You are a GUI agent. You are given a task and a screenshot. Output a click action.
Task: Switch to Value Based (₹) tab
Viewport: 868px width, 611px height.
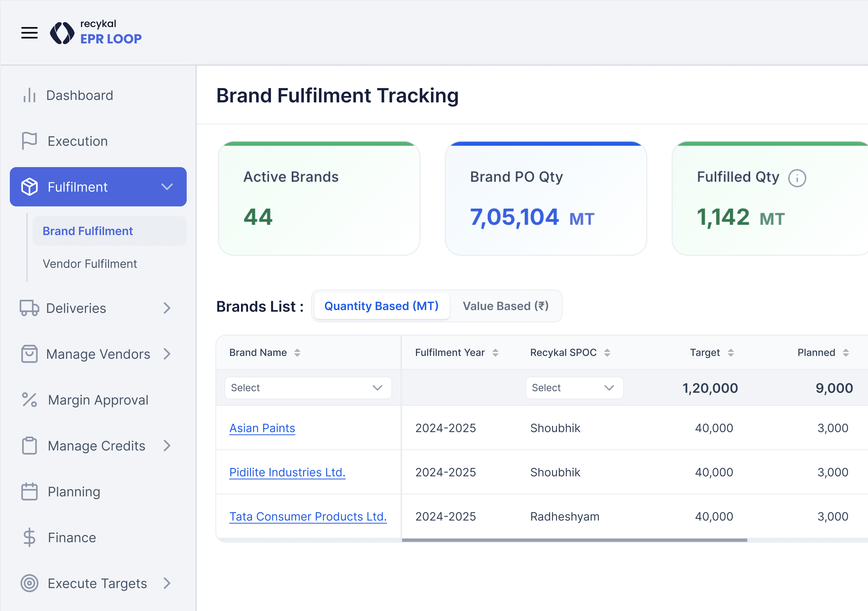505,306
